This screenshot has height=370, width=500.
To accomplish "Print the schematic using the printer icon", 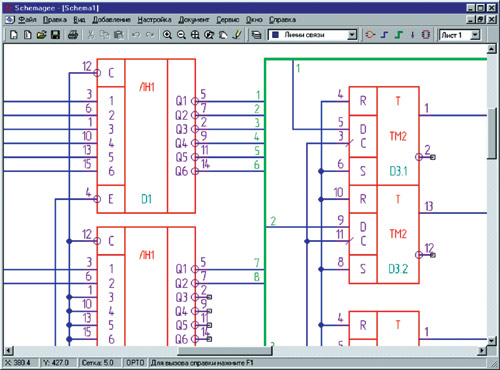I will coord(73,35).
